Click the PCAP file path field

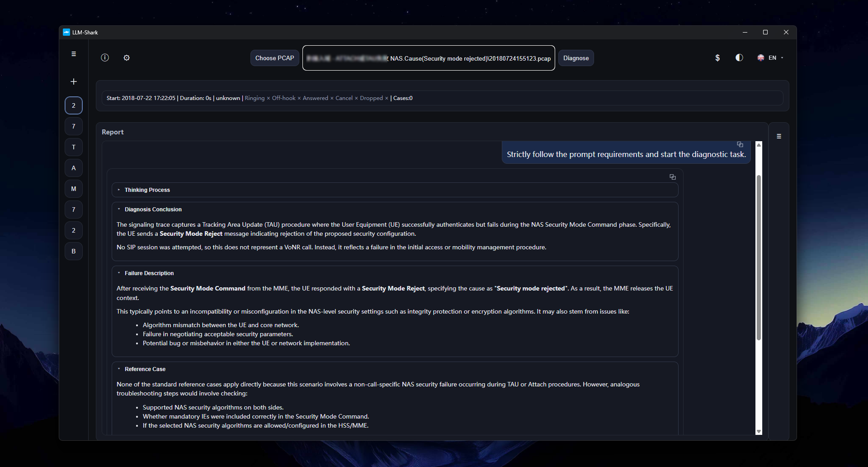pyautogui.click(x=429, y=58)
